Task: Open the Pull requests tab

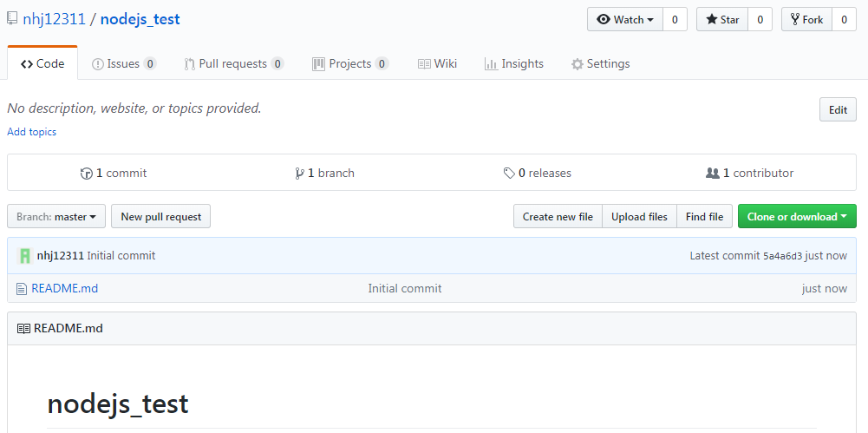Action: pyautogui.click(x=233, y=63)
